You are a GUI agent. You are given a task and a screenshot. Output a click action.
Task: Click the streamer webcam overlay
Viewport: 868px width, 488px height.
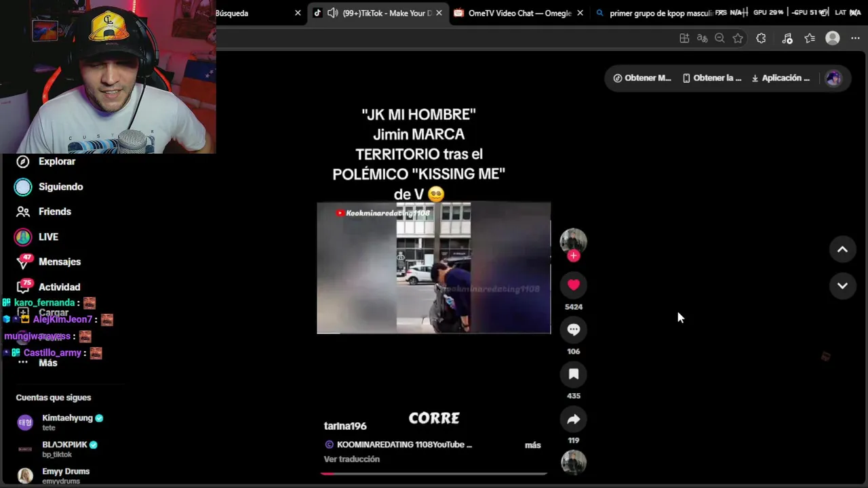click(x=108, y=77)
